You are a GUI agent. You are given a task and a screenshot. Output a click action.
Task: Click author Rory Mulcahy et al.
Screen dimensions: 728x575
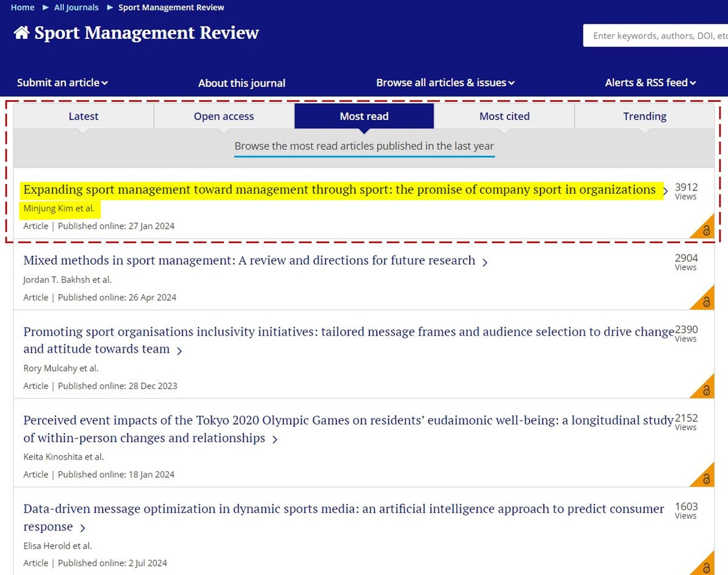(x=61, y=369)
